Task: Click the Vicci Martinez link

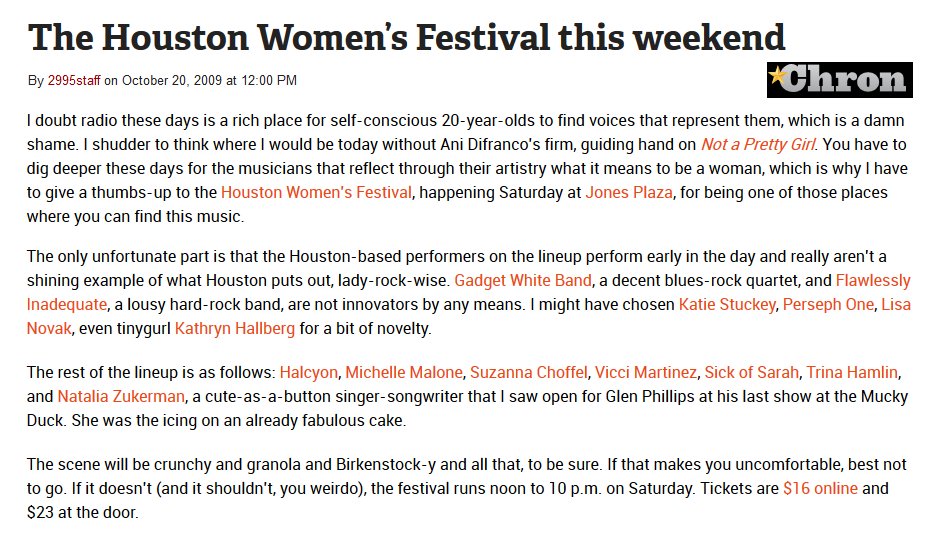Action: tap(645, 372)
